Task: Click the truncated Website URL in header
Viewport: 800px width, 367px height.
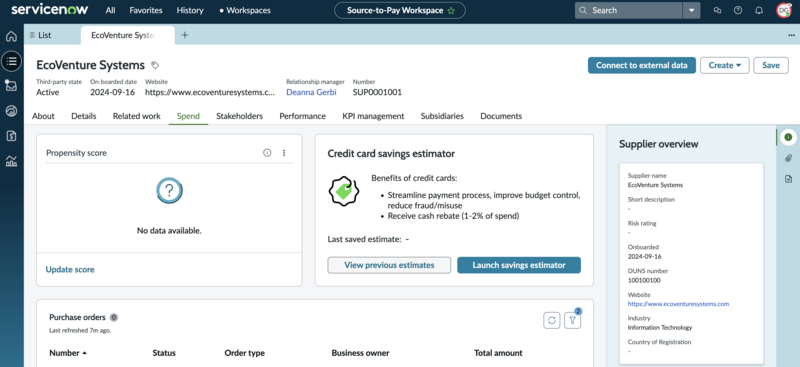Action: [210, 92]
